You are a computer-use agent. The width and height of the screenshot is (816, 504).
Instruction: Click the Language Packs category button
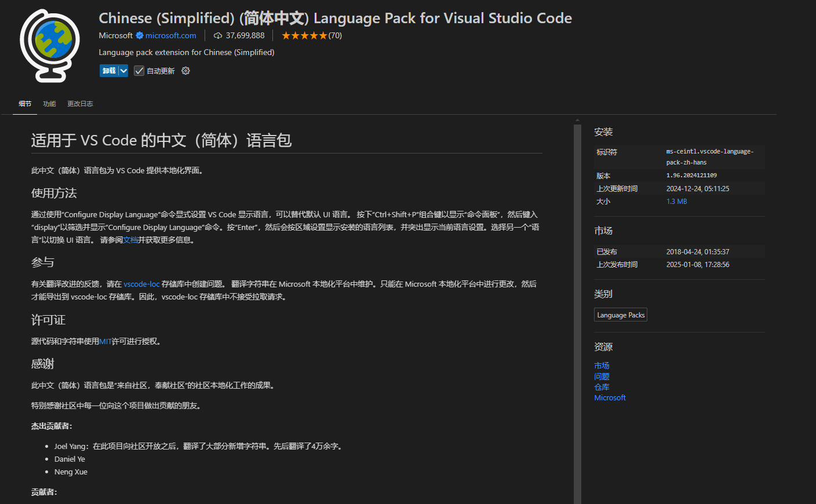coord(621,315)
